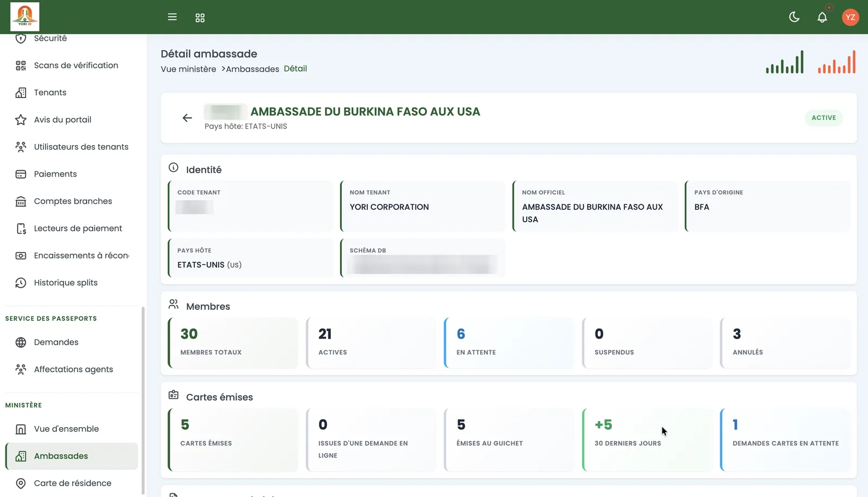Click the 30 Membres totaux card
Viewport: 868px width, 497px height.
233,343
